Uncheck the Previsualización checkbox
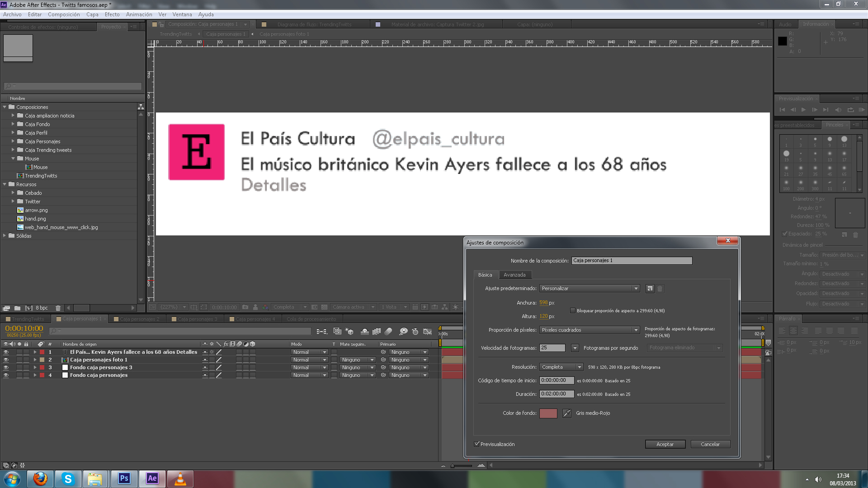This screenshot has width=868, height=488. 476,444
